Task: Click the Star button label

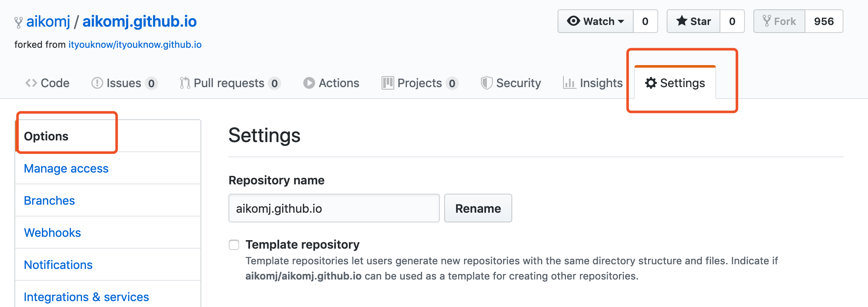Action: pos(700,21)
